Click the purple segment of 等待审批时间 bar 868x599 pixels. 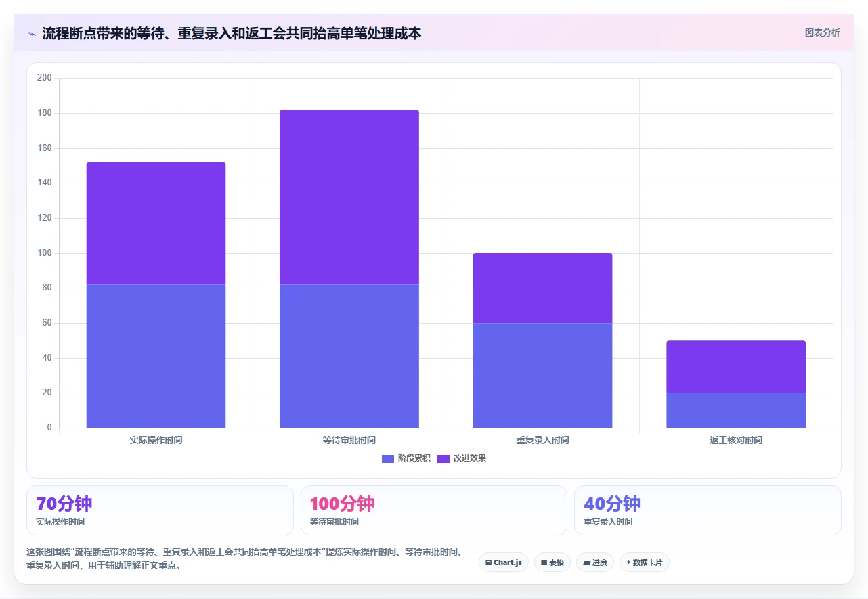point(349,197)
